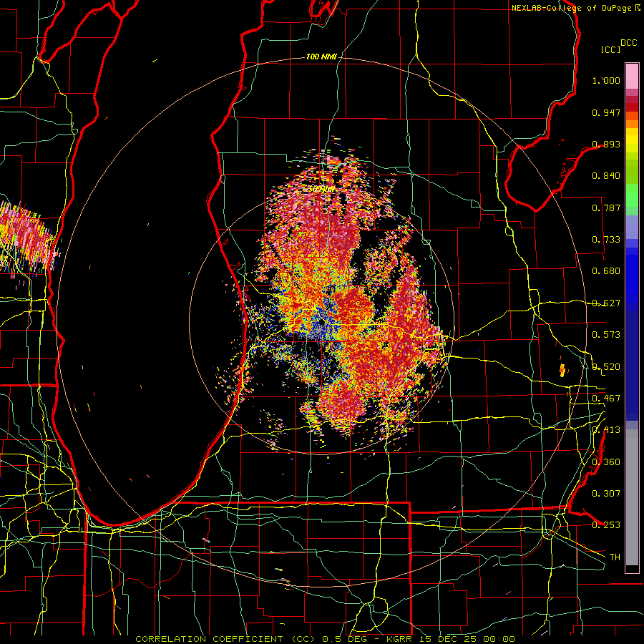This screenshot has width=644, height=644.
Task: Pick the gray segment of the color bar
Action: [x=632, y=497]
